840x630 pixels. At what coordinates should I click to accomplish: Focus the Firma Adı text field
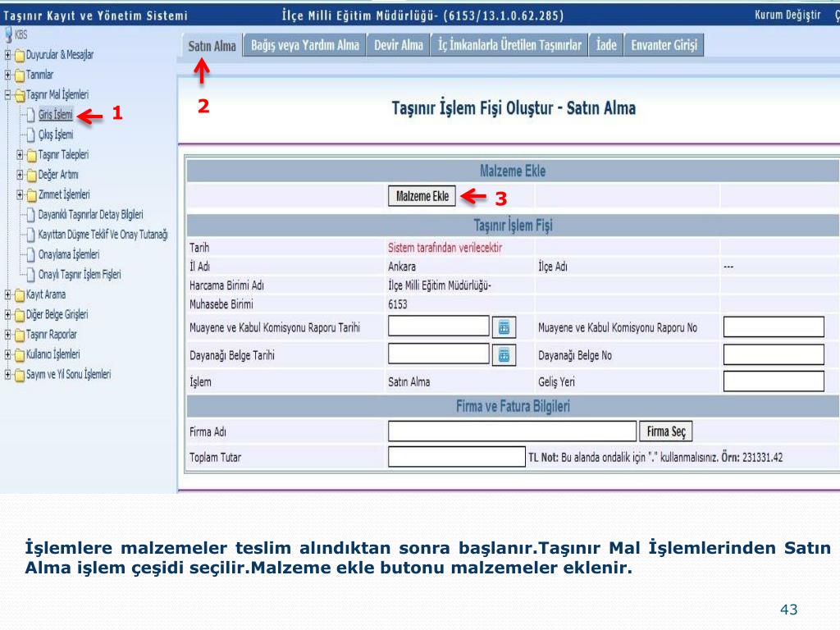pyautogui.click(x=512, y=431)
